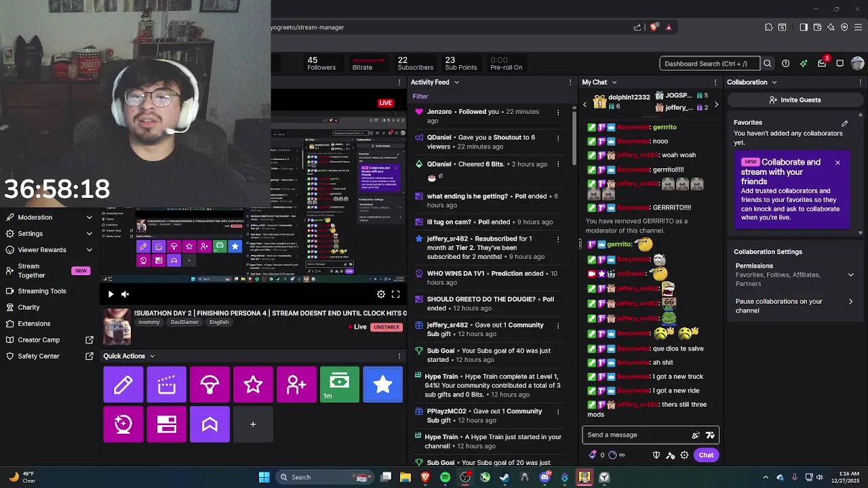868x488 pixels.
Task: Open the My Chat panel options menu
Action: tap(715, 82)
